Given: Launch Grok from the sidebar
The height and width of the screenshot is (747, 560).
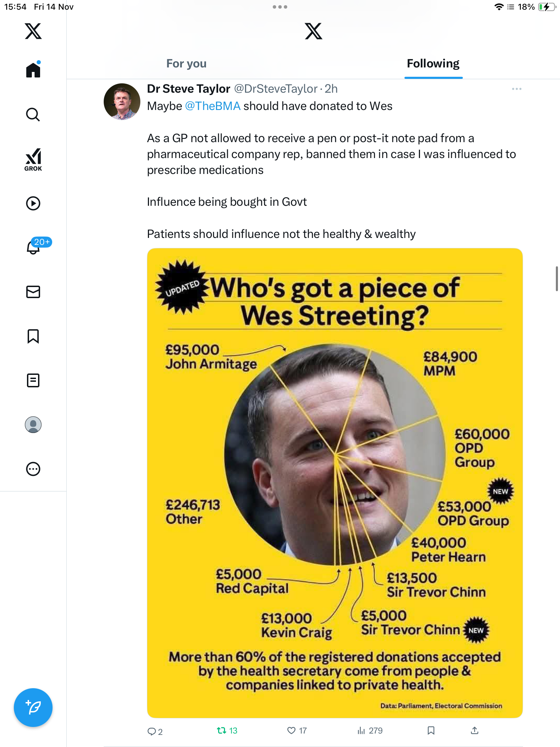Looking at the screenshot, I should click(33, 159).
